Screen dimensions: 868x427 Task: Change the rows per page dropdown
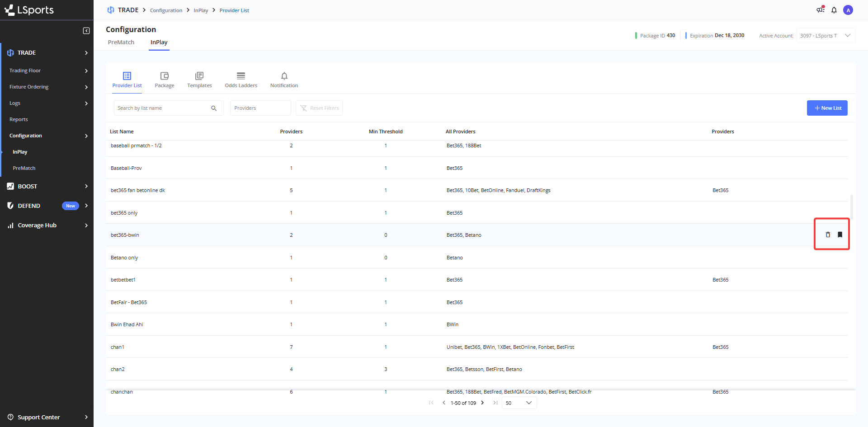(x=519, y=403)
